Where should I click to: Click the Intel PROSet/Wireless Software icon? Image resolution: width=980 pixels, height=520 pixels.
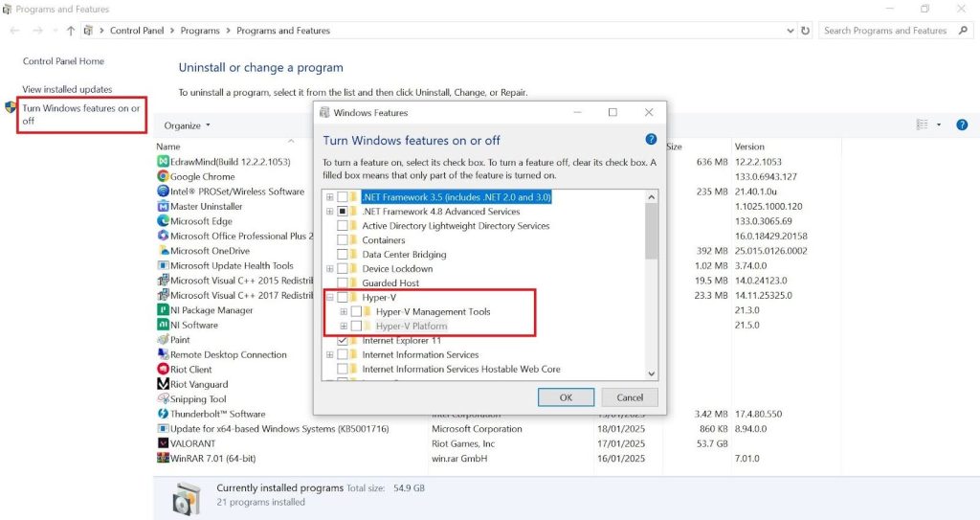click(163, 192)
